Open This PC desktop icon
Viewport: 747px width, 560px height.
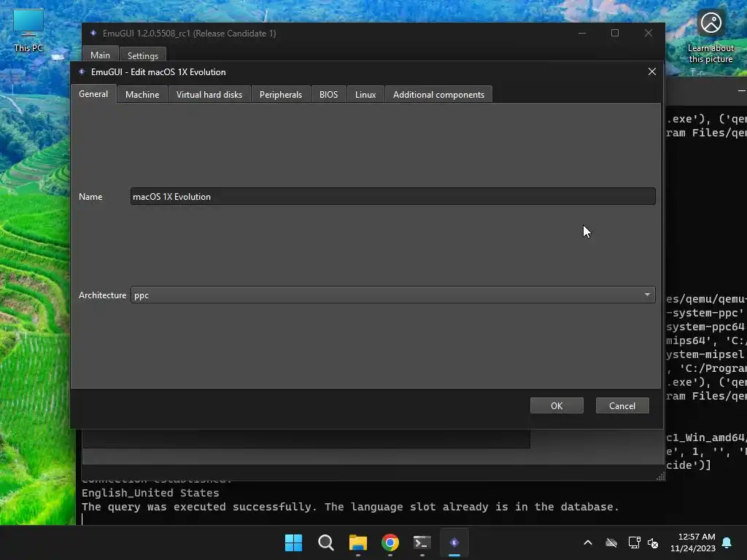pos(28,31)
